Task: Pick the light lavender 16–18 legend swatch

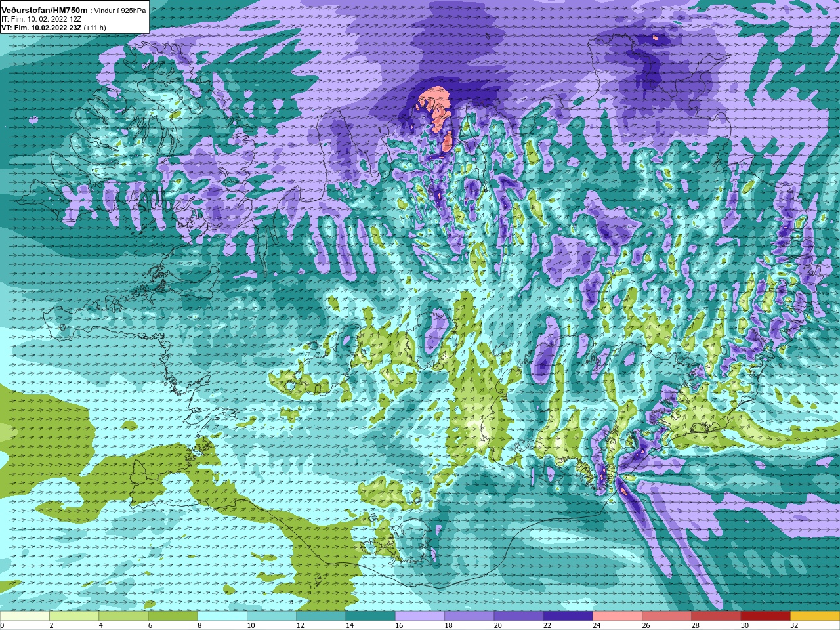Action: point(420,616)
